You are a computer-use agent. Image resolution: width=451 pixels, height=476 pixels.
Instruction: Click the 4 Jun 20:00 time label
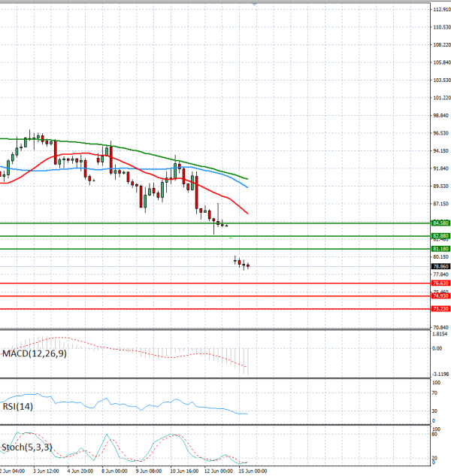[x=80, y=471]
